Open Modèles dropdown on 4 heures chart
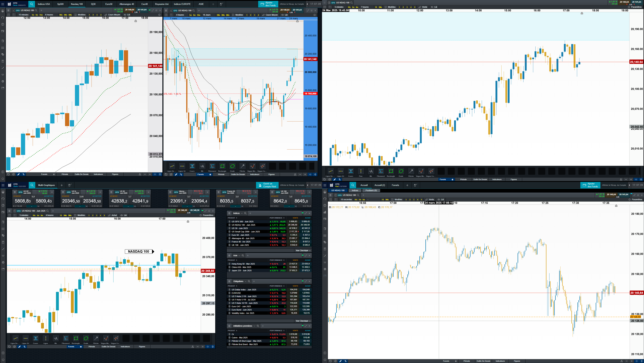 (x=237, y=15)
